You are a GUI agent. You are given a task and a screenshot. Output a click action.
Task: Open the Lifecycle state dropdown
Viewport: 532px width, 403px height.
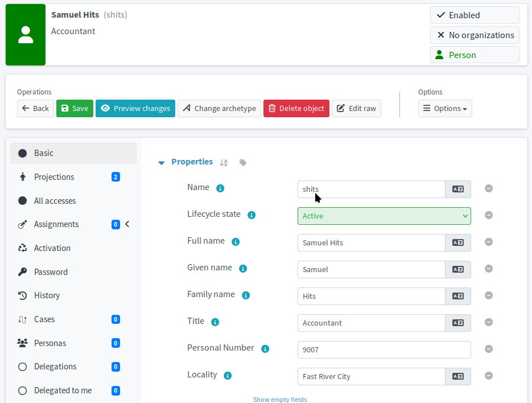coord(383,216)
